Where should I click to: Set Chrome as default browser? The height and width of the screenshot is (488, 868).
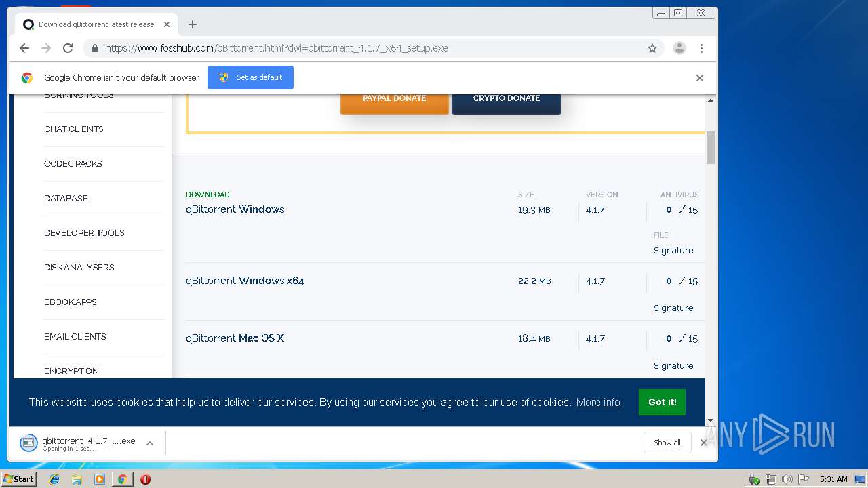(x=250, y=77)
